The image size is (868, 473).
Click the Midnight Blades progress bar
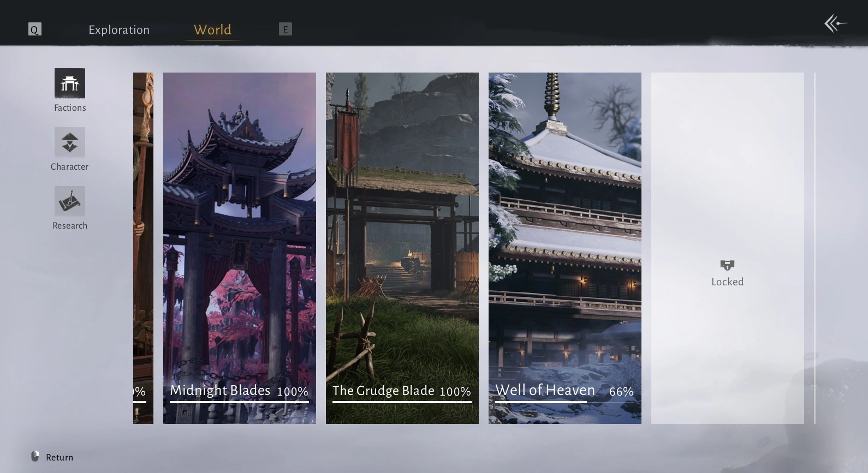pos(239,402)
